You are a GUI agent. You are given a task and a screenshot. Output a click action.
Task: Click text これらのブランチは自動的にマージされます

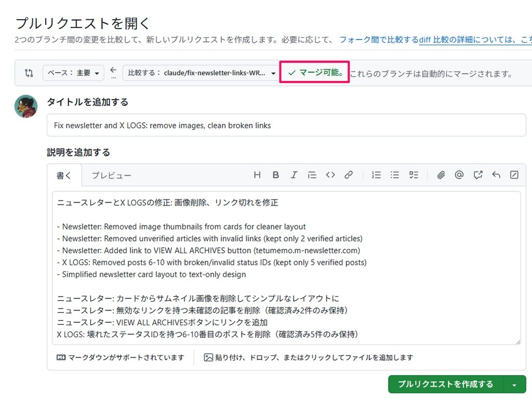431,74
